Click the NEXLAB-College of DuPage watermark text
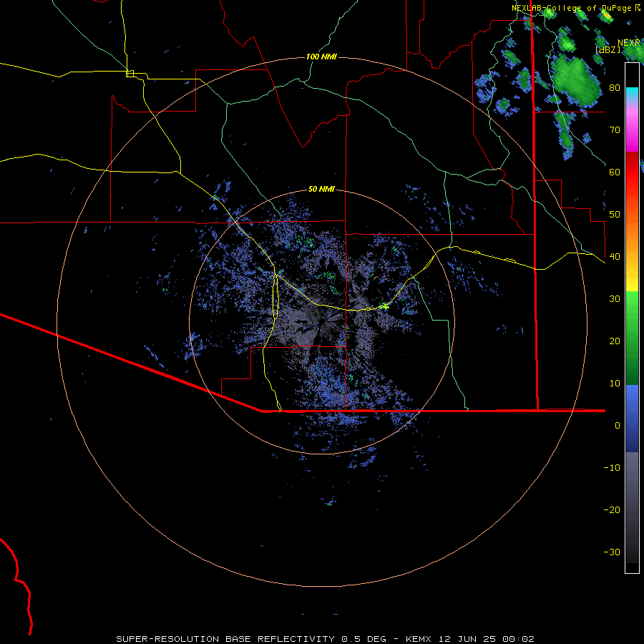This screenshot has height=644, width=644. [x=575, y=8]
